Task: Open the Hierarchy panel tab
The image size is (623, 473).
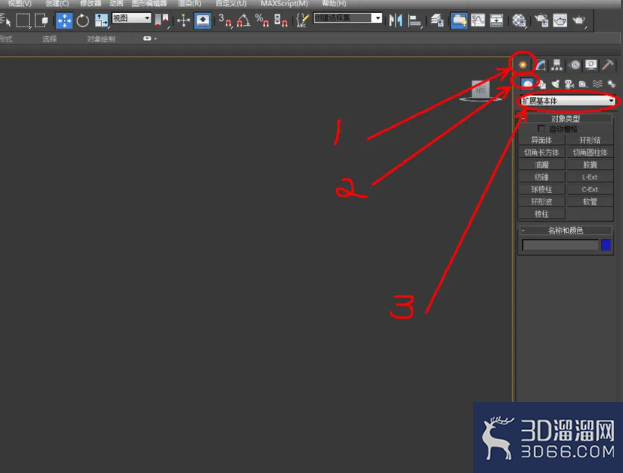Action: pyautogui.click(x=557, y=64)
